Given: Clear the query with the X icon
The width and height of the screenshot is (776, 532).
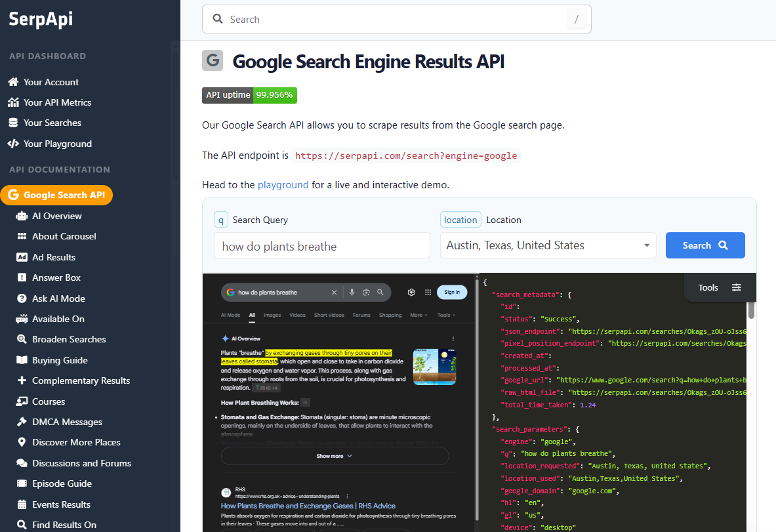Looking at the screenshot, I should click(x=334, y=292).
